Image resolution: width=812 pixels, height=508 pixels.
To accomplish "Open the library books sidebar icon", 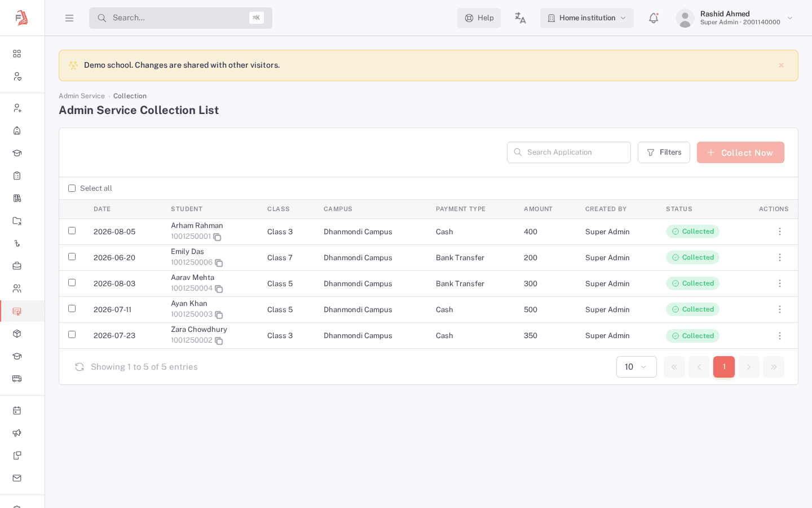I will pyautogui.click(x=17, y=198).
